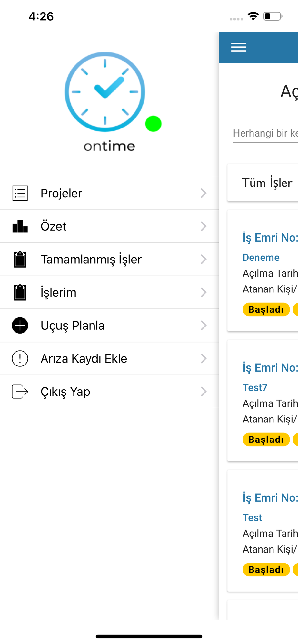Viewport: 298px width, 644px height.
Task: Click the Arıza Kaydı Ekle exclamation icon
Action: (x=20, y=358)
